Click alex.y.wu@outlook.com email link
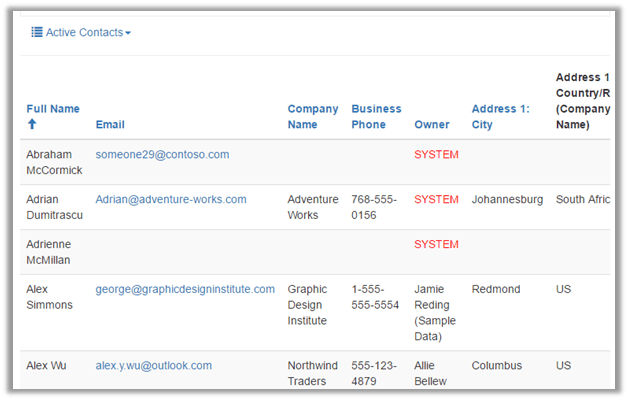The height and width of the screenshot is (400, 628). 154,366
